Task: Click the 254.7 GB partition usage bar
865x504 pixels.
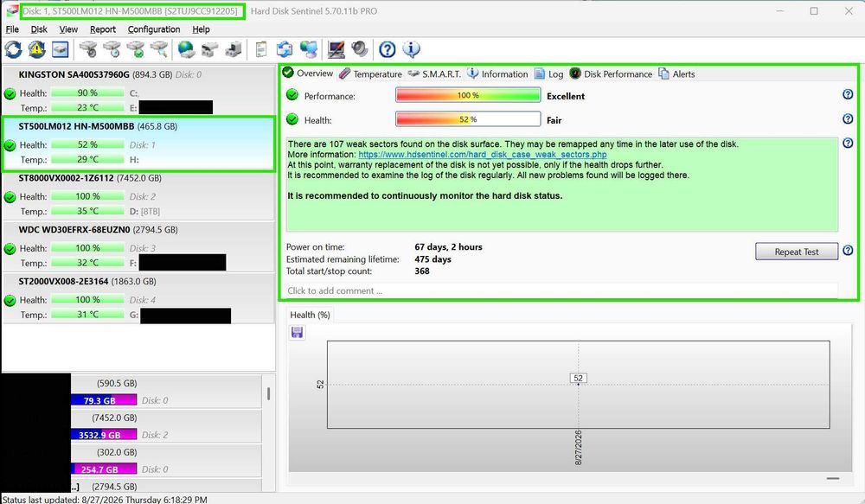Action: point(104,469)
